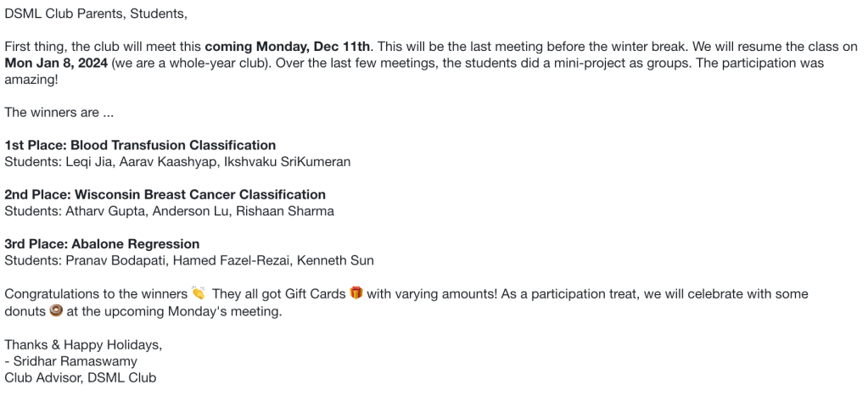Click the line "The winners are ..."

point(59,112)
